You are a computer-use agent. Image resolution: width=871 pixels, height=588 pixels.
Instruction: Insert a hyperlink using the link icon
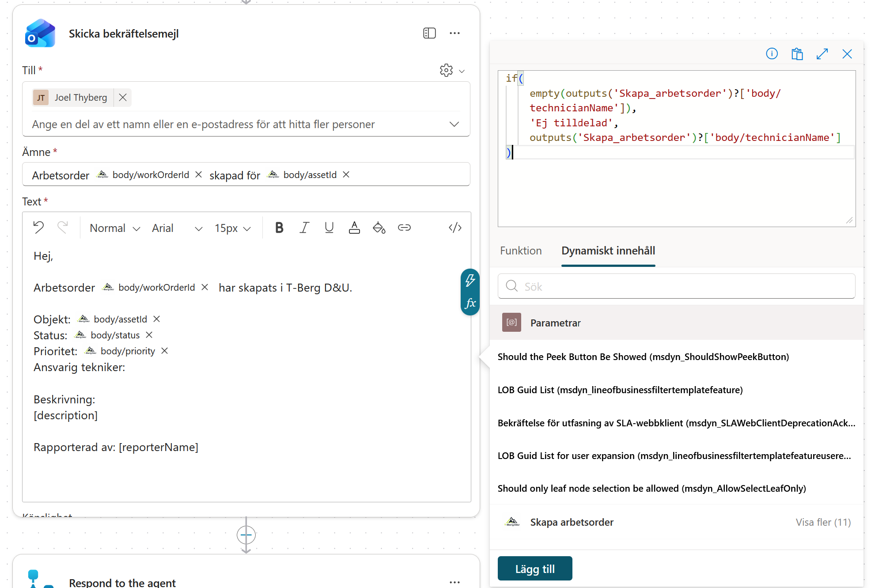(x=404, y=228)
